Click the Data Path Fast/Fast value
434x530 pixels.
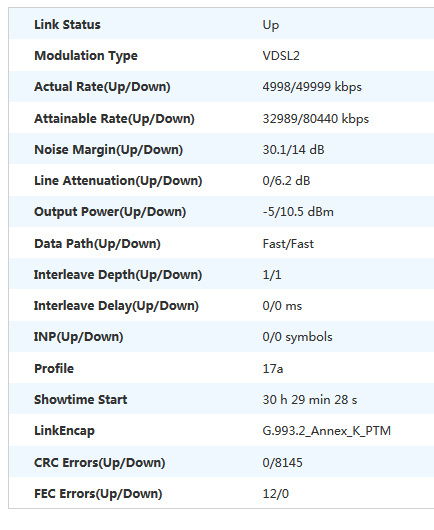pyautogui.click(x=288, y=244)
